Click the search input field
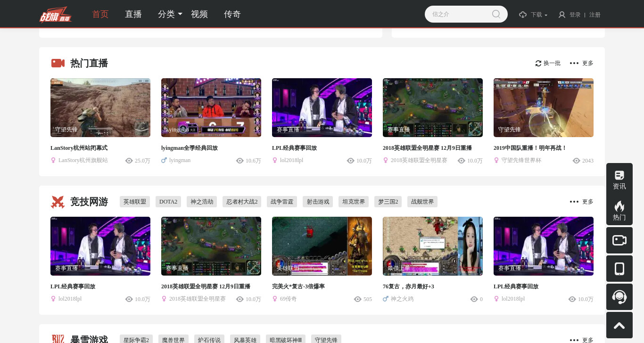Screen dimensions: 644x343 [x=460, y=14]
